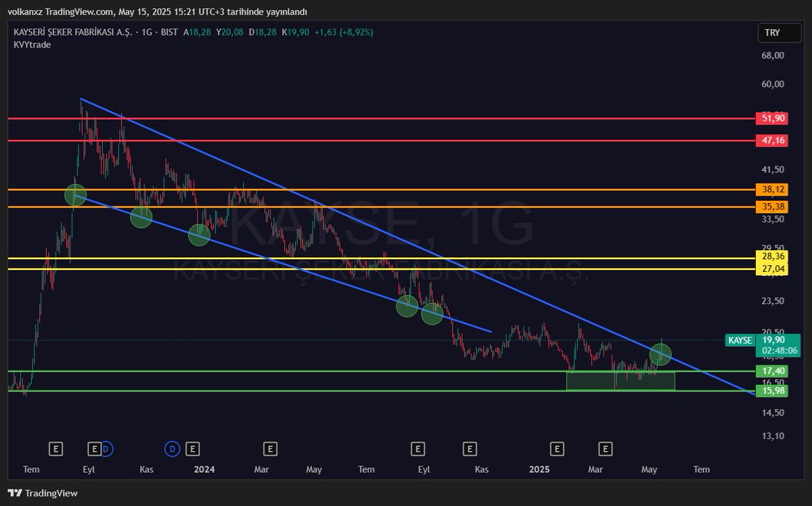This screenshot has height=506, width=812.
Task: Click the current price 19,90 label
Action: point(773,340)
